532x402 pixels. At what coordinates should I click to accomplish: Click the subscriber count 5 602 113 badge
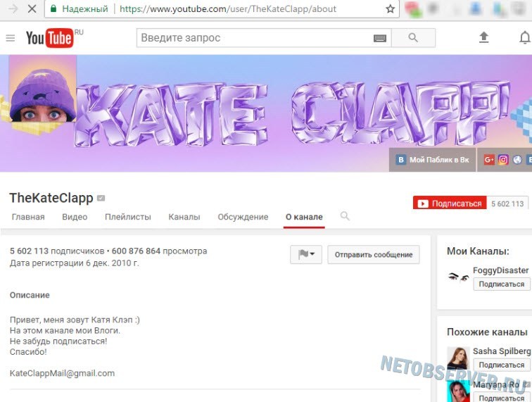(507, 203)
